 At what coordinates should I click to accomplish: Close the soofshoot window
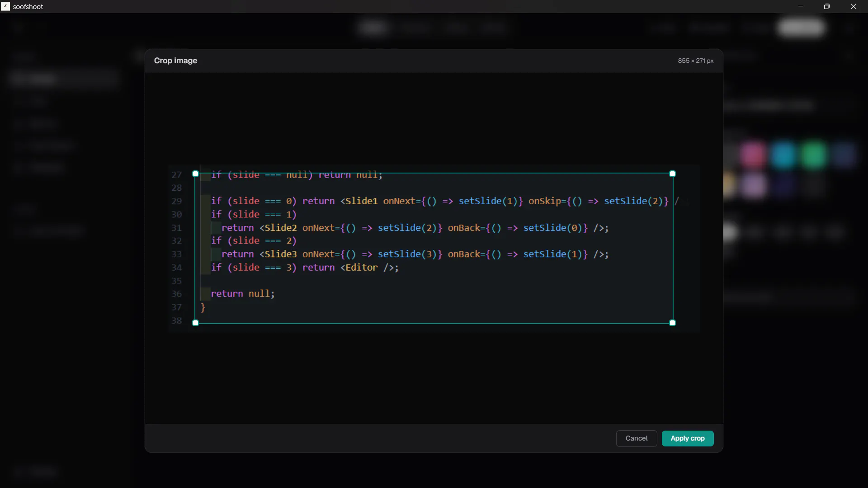(x=854, y=6)
